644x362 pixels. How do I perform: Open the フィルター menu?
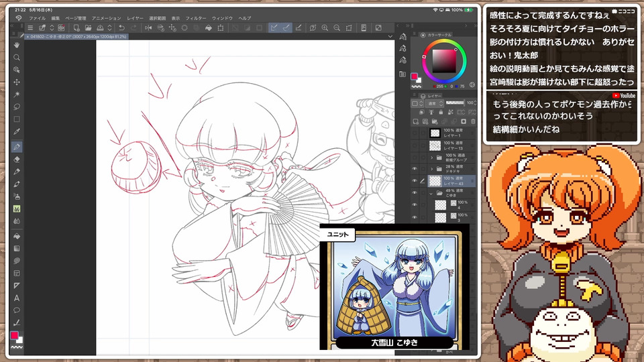click(x=196, y=18)
